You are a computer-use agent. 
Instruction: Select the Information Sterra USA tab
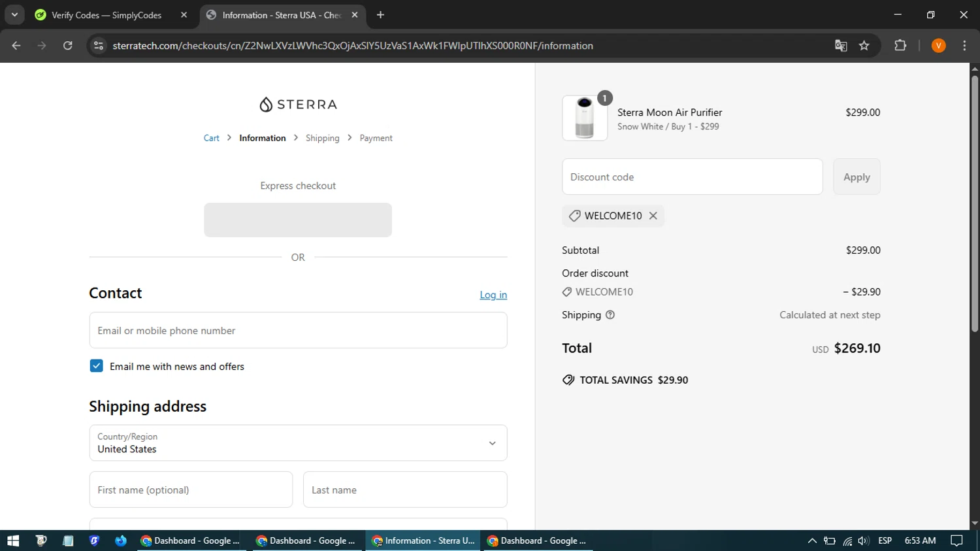[x=281, y=15]
